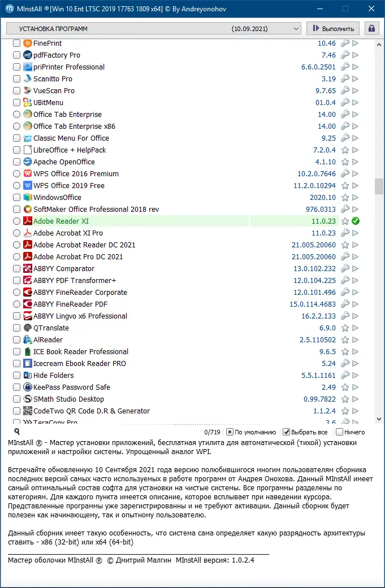Click the key icon for ABBYY FineReader PDF
The image size is (385, 588).
[345, 304]
